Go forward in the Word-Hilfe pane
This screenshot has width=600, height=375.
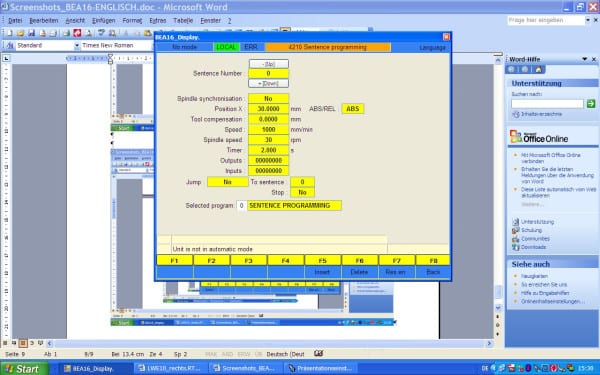[x=525, y=69]
